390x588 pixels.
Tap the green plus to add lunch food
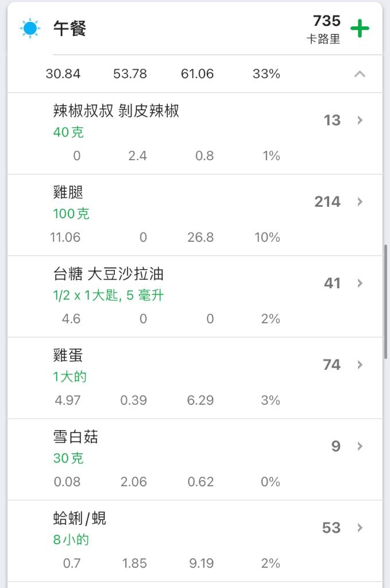pos(360,29)
